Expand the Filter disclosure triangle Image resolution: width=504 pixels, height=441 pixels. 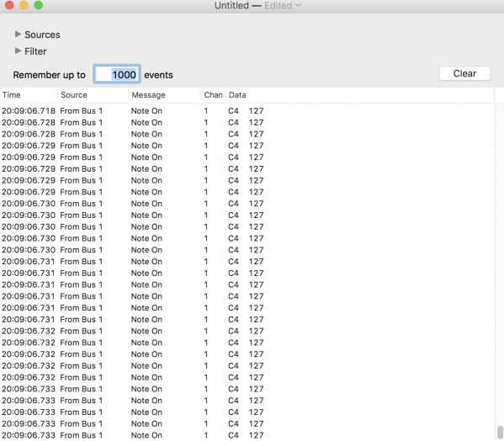18,50
